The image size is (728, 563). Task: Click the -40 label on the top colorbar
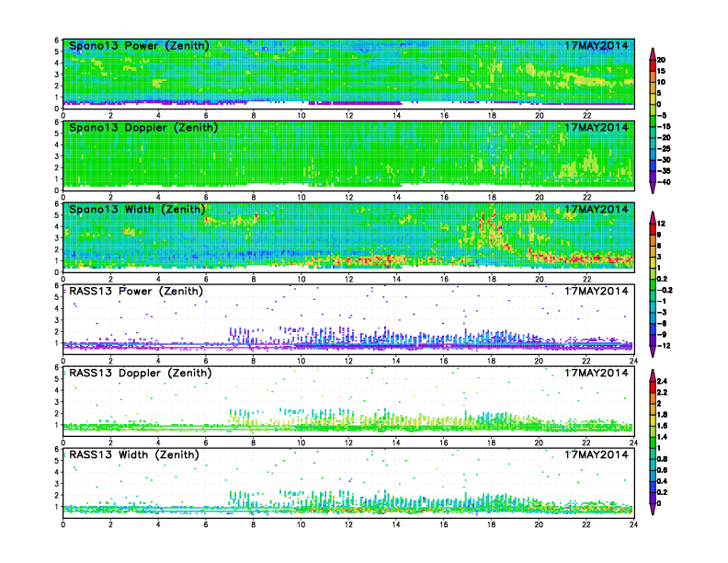click(x=664, y=182)
